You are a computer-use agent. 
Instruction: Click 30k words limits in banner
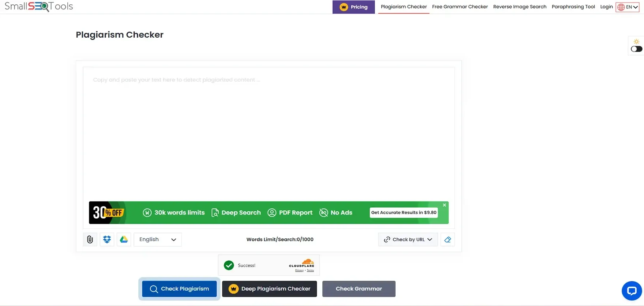[173, 212]
